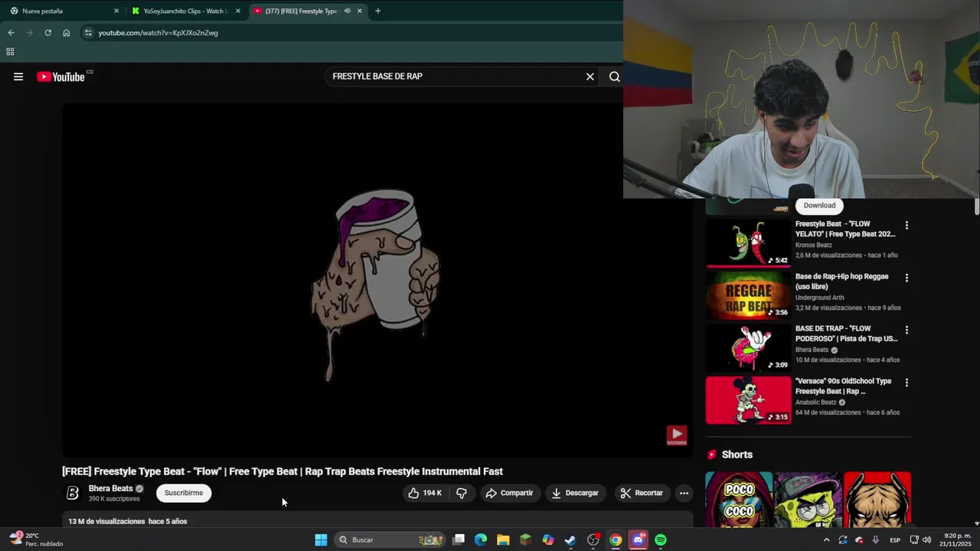Close the Freestyle Type YouTube tab
Screen dimensions: 980x551
(x=359, y=11)
